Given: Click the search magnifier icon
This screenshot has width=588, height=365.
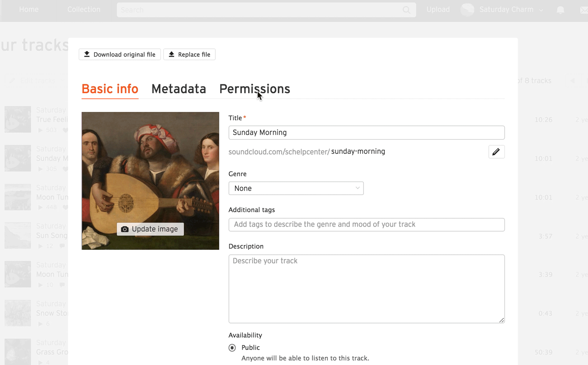Looking at the screenshot, I should [406, 10].
